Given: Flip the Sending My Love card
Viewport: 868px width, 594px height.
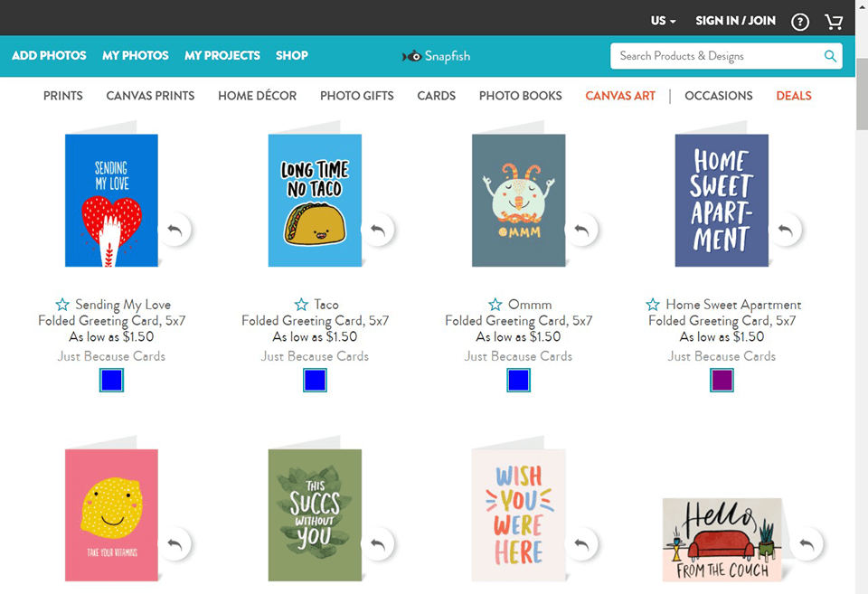Looking at the screenshot, I should (x=175, y=231).
